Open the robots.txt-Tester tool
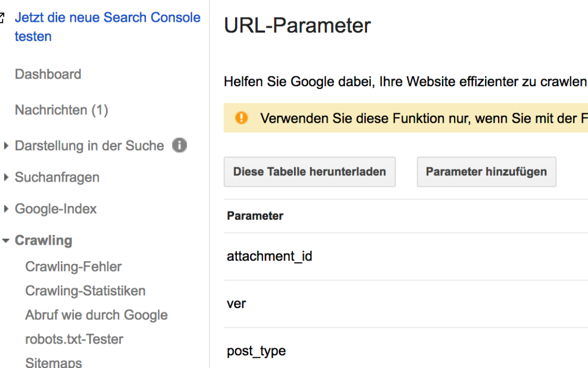 (74, 339)
